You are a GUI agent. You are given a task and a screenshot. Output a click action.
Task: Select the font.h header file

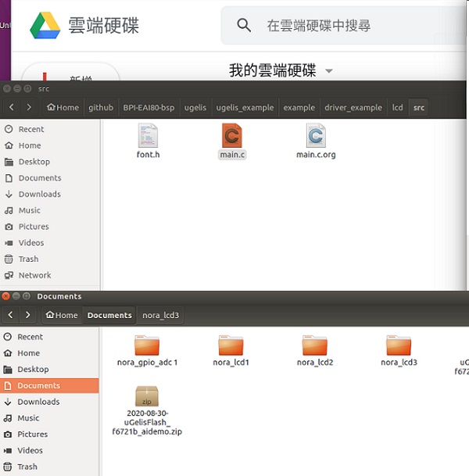[148, 138]
